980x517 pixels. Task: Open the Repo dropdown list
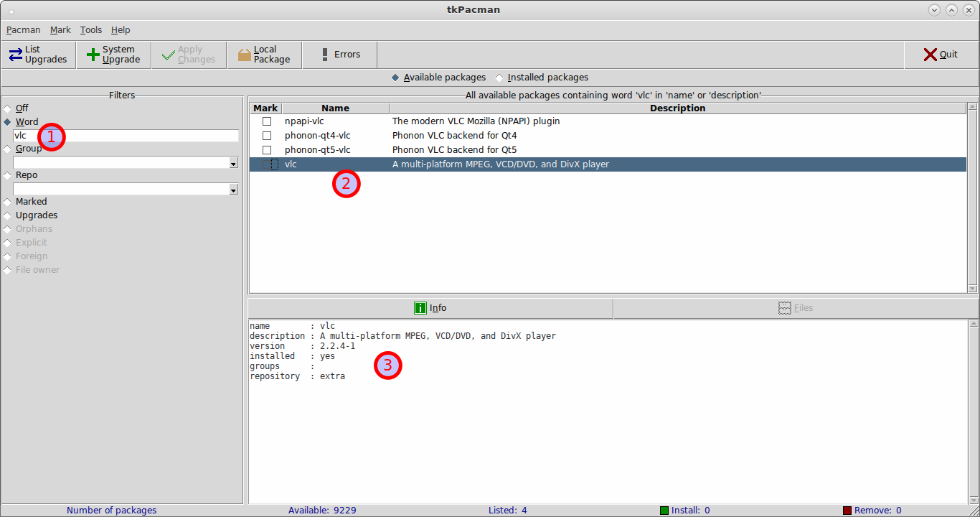click(233, 190)
